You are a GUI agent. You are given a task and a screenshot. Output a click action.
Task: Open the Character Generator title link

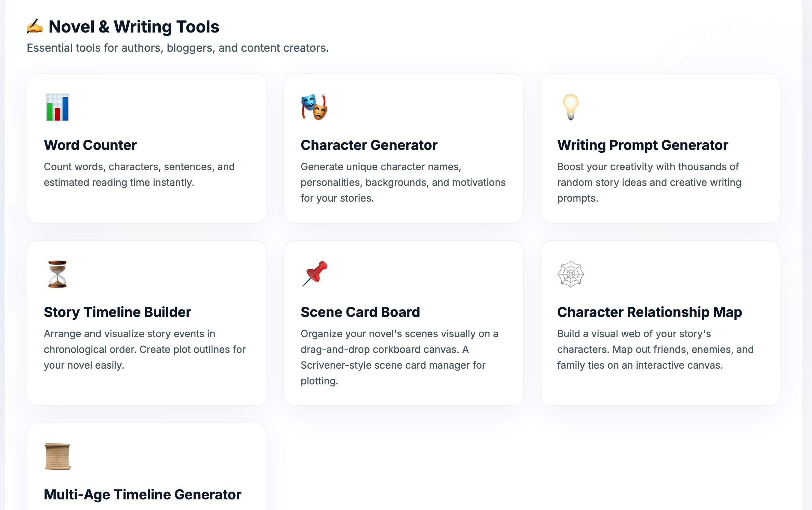369,145
